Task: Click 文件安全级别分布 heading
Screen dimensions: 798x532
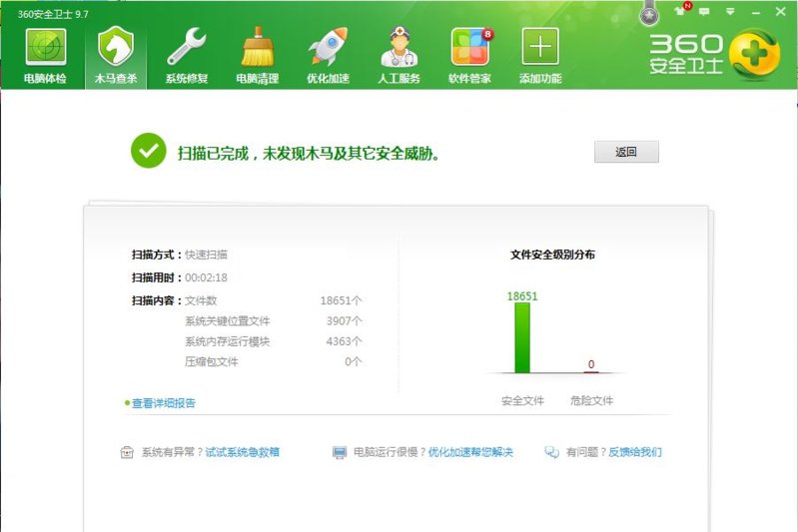Action: pos(552,255)
